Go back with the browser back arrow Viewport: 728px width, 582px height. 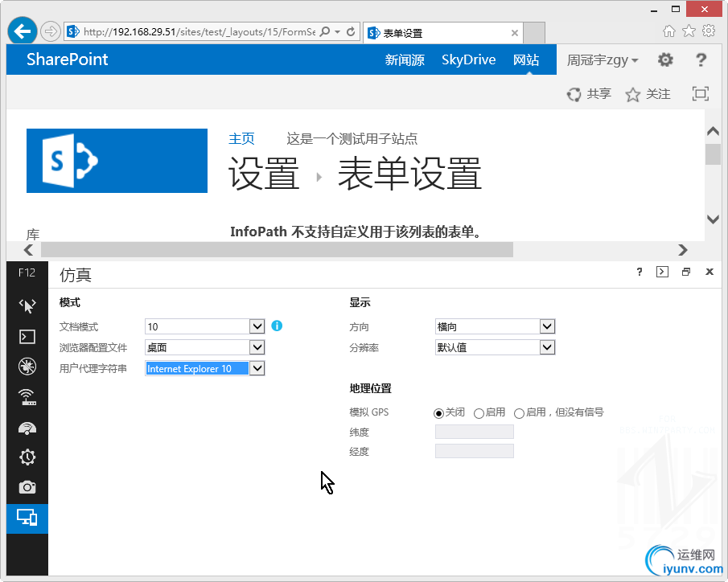click(23, 31)
